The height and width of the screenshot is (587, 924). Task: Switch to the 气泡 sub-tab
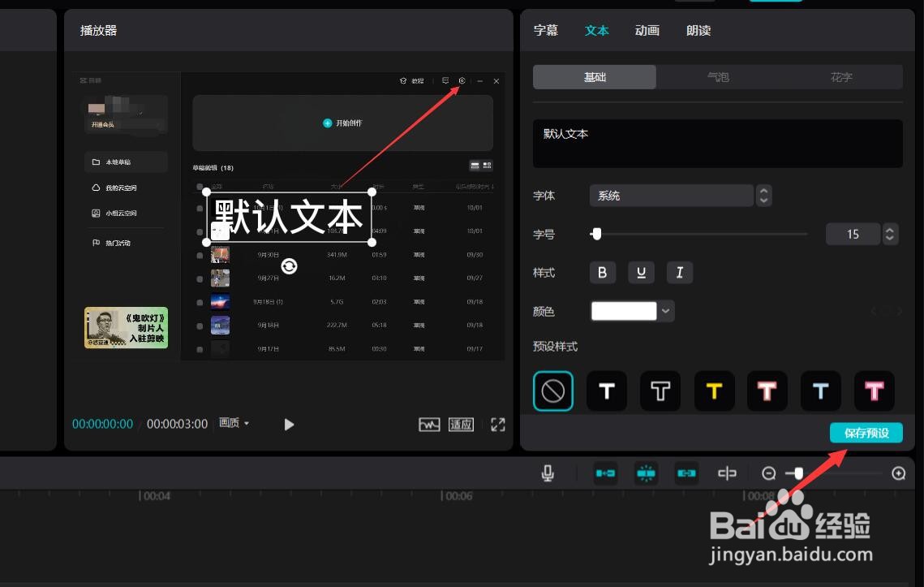point(718,76)
